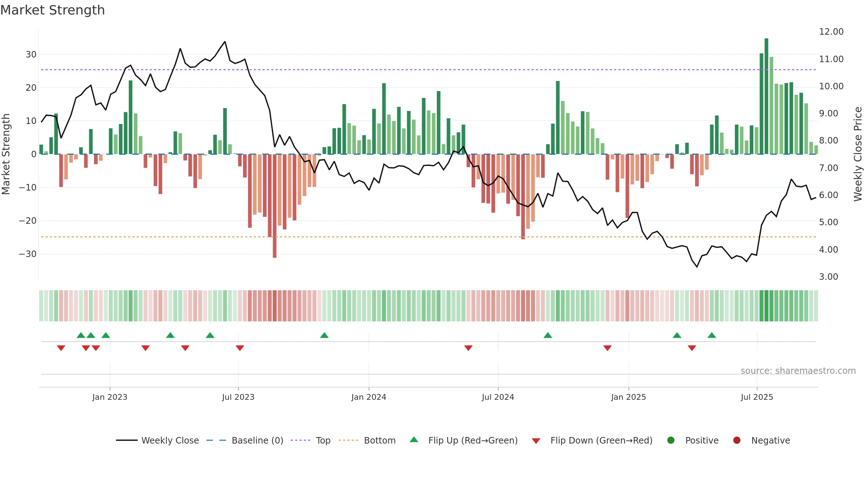Viewport: 868px width, 488px height.
Task: Toggle the Negative legend label
Action: coord(771,440)
